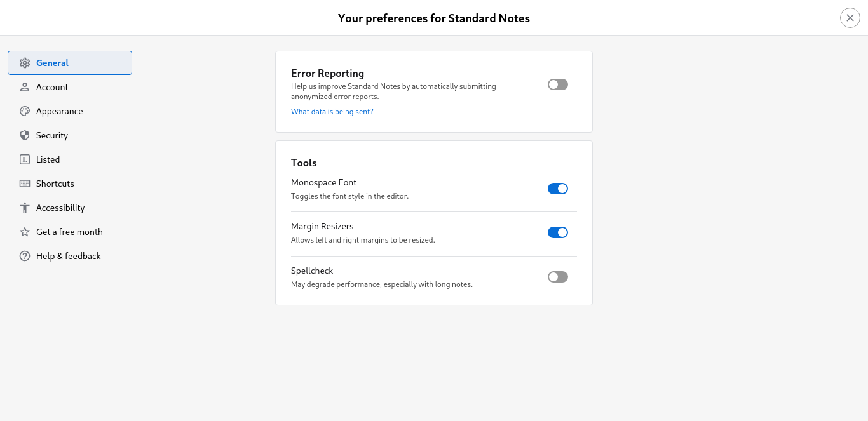Open Accessibility via its figure icon
This screenshot has width=868, height=421.
pos(24,208)
